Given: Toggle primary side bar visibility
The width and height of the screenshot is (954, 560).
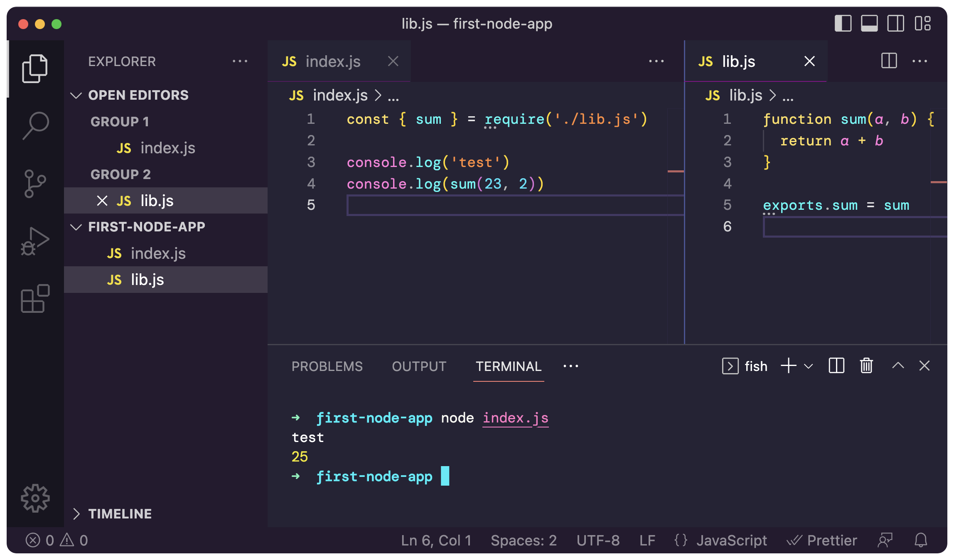Looking at the screenshot, I should [x=843, y=23].
